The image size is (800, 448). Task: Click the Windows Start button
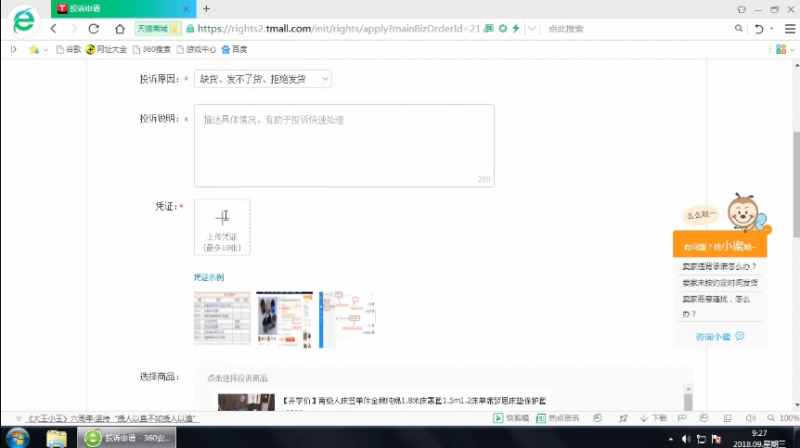[17, 438]
